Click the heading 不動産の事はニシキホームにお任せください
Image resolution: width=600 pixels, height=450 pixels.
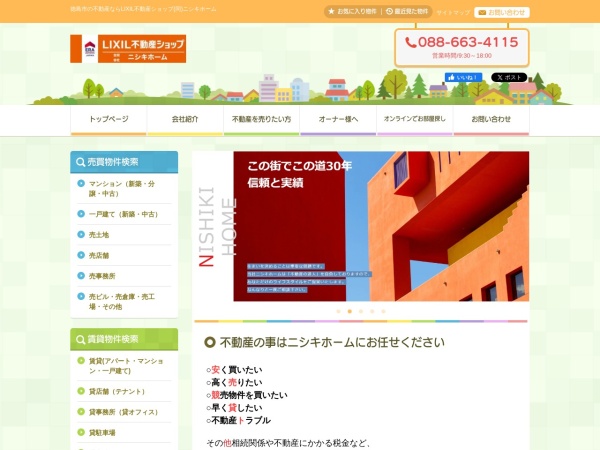coord(332,342)
